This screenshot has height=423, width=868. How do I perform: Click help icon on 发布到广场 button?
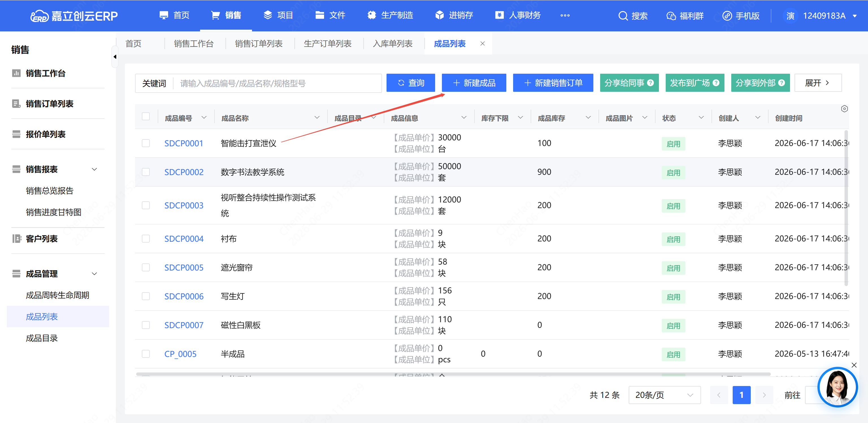tap(716, 83)
